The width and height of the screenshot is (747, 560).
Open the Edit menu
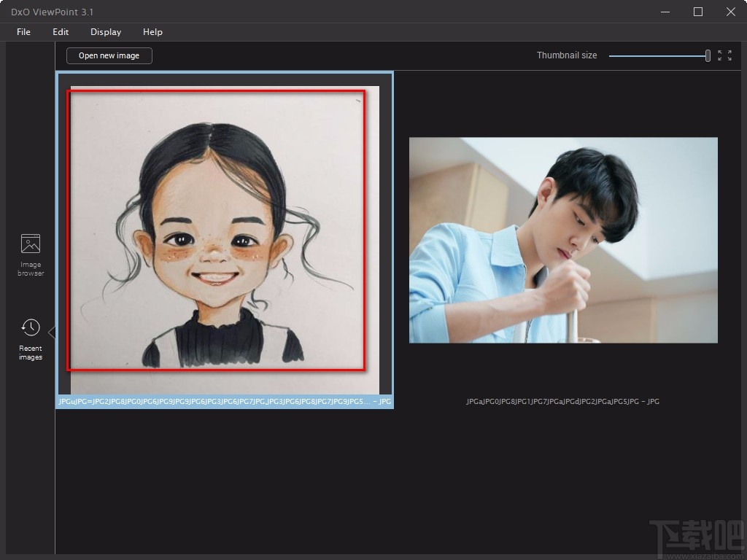(60, 32)
